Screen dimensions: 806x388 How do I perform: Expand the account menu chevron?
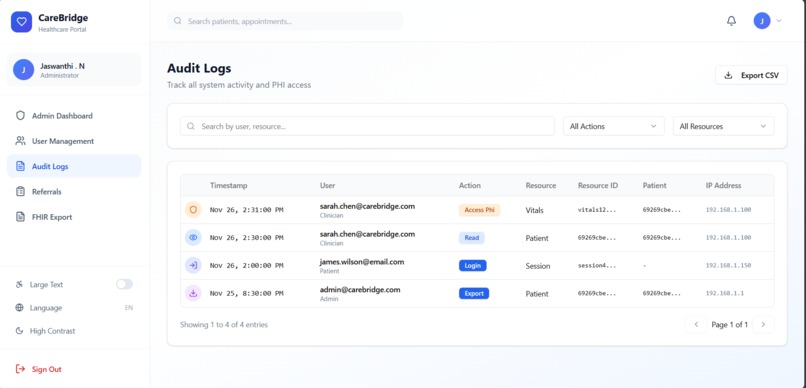(779, 21)
